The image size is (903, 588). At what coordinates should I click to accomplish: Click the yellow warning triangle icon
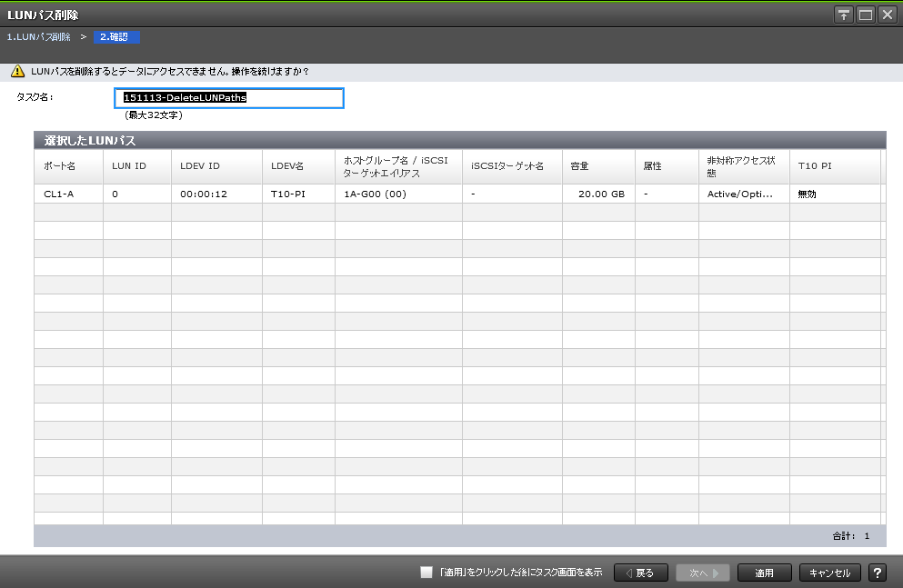click(16, 71)
